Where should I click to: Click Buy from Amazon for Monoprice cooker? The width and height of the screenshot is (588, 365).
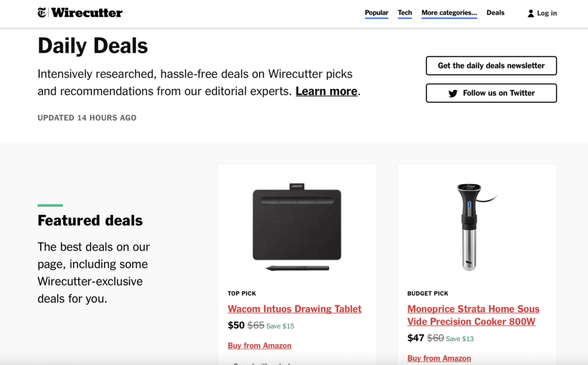coord(439,358)
